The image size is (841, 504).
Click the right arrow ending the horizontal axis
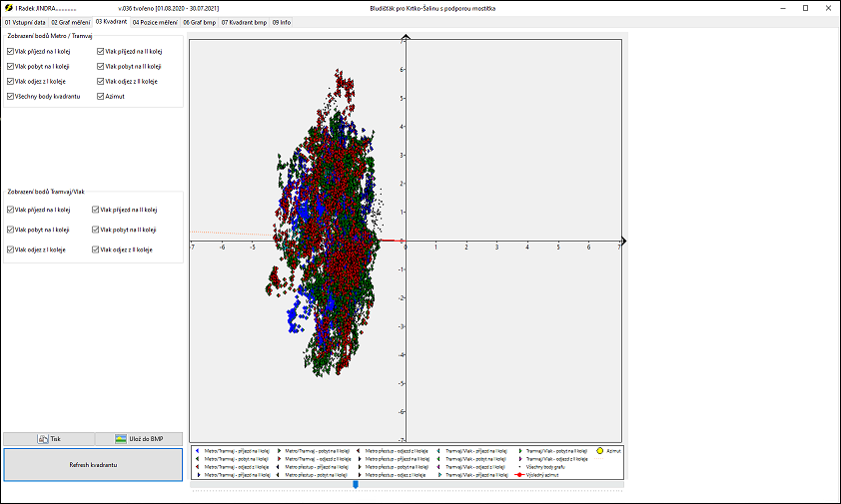(x=623, y=241)
